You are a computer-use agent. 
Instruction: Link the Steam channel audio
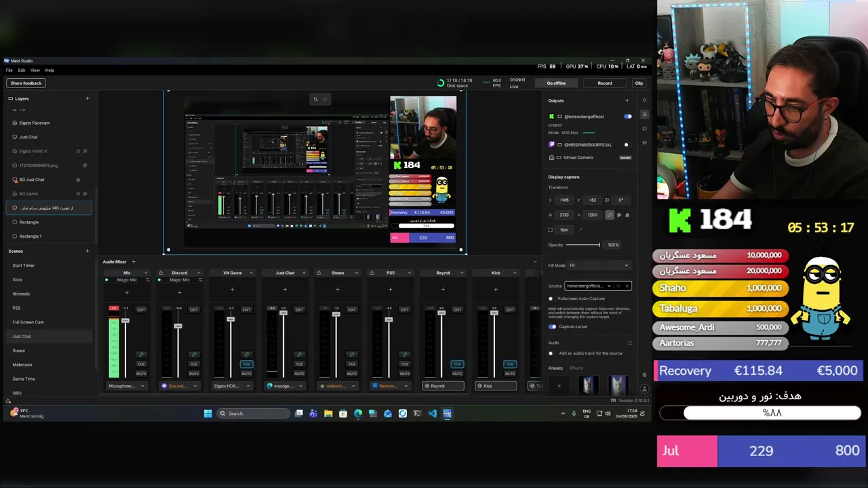pos(352,354)
